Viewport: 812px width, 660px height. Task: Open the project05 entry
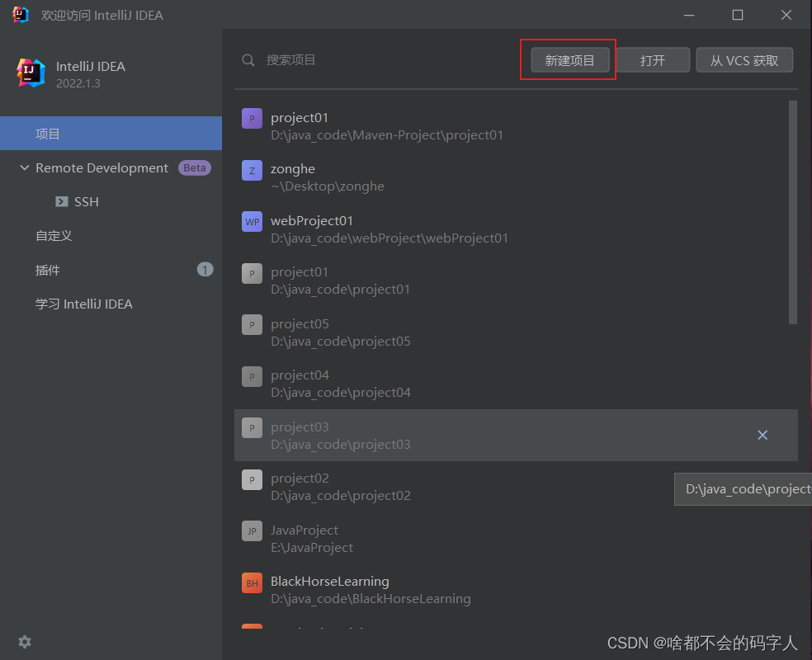pyautogui.click(x=516, y=332)
